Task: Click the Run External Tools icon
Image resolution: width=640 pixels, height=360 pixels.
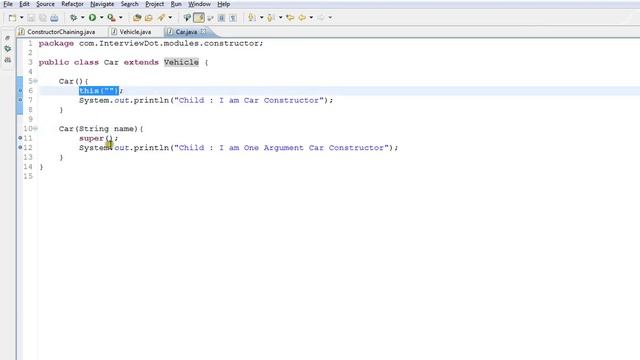Action: [x=111, y=18]
